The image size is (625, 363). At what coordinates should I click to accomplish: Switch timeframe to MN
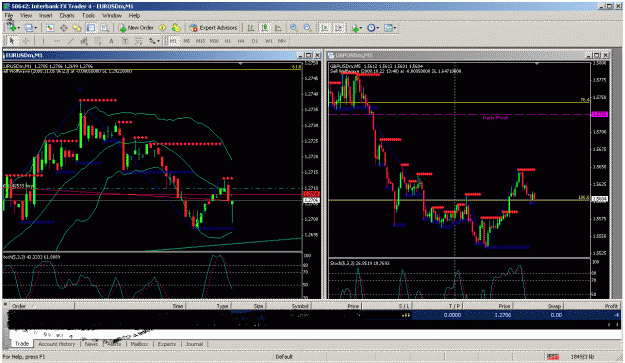coord(282,41)
